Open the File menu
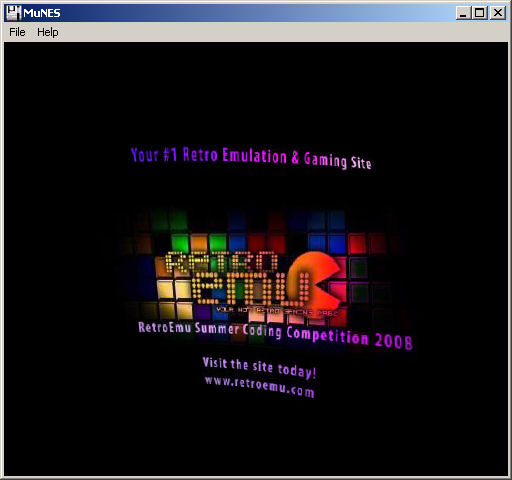Screen dimensions: 512x480 coord(17,32)
